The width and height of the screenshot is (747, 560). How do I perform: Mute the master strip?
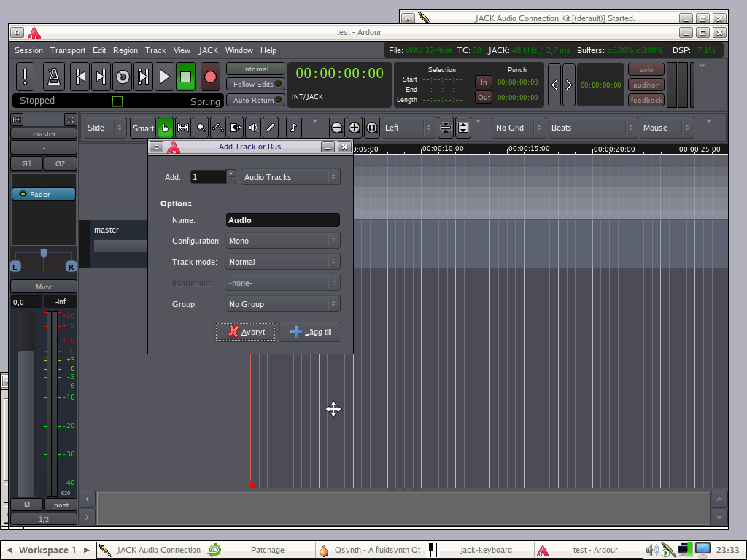pos(44,287)
